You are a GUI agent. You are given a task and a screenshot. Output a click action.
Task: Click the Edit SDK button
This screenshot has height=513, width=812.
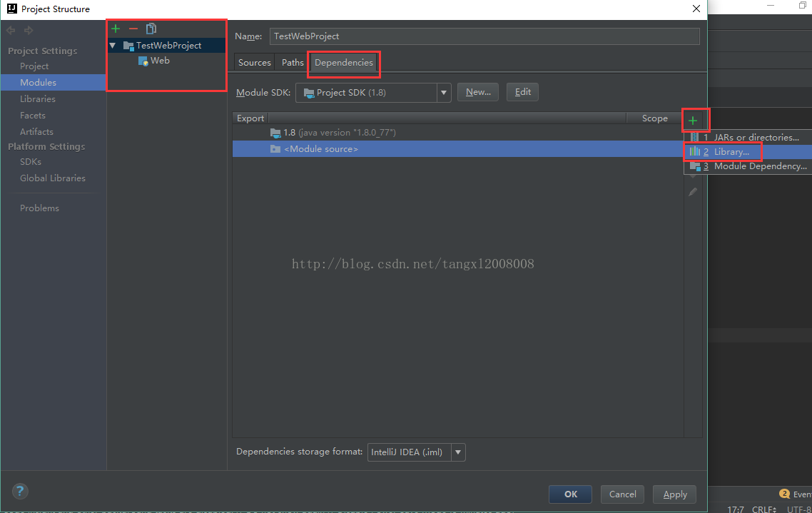pyautogui.click(x=522, y=92)
